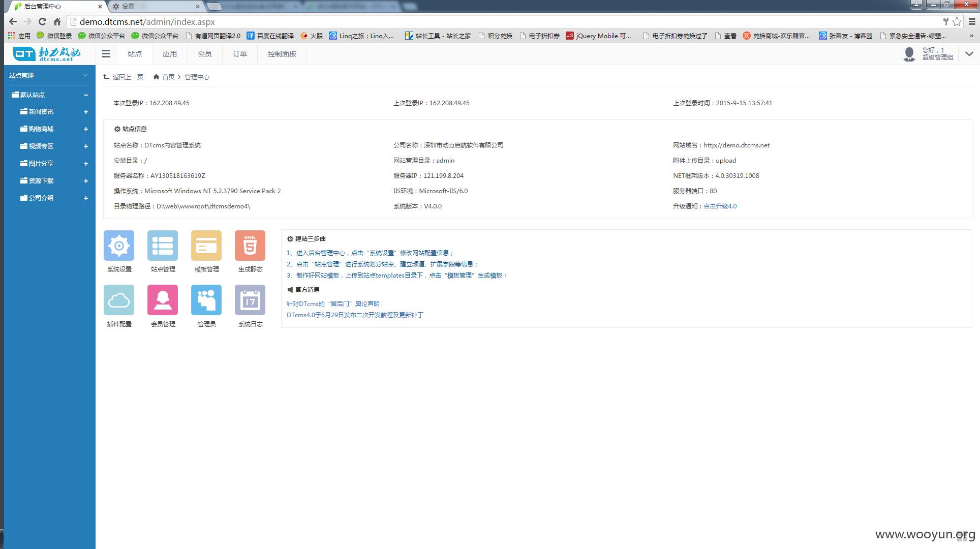This screenshot has width=980, height=549.
Task: Click the 超级管理组 user label
Action: 938,57
